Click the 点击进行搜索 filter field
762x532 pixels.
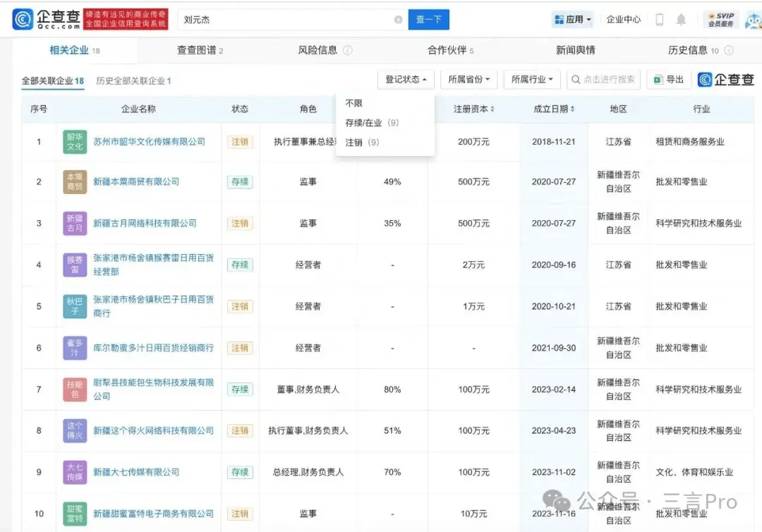coord(603,79)
